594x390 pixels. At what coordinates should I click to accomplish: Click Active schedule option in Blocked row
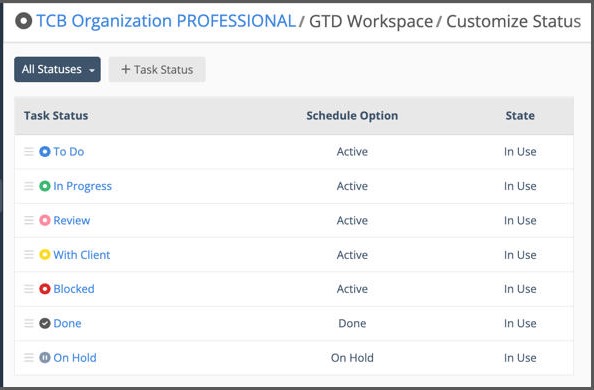pyautogui.click(x=352, y=289)
